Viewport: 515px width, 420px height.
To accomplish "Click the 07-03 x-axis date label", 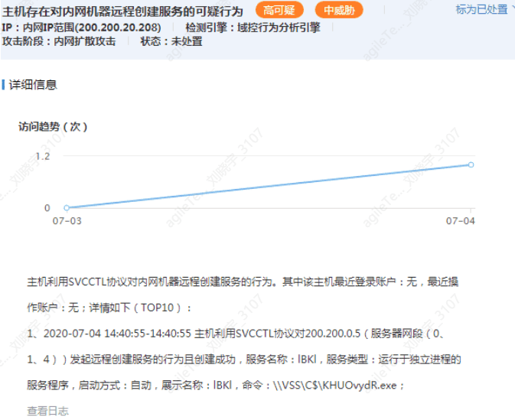I will pos(67,221).
